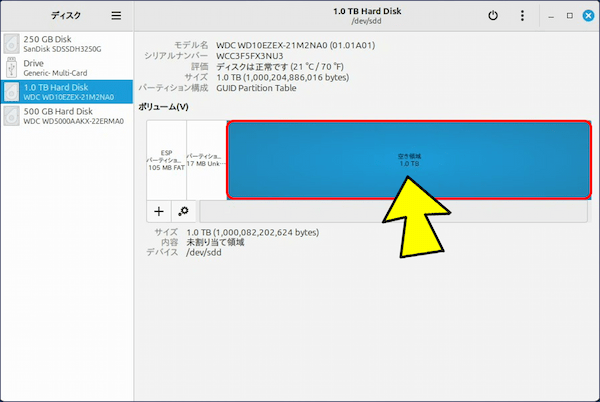Viewport: 600px width, 402px height.
Task: Select the ESP 105 MB FAT partition
Action: 166,160
